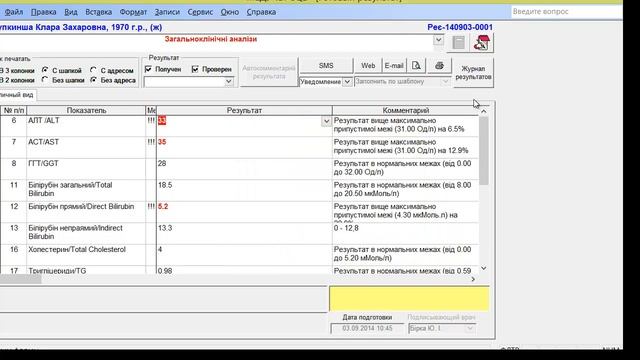The width and height of the screenshot is (640, 360).
Task: Select the 'С адресом' radio option
Action: coord(93,70)
